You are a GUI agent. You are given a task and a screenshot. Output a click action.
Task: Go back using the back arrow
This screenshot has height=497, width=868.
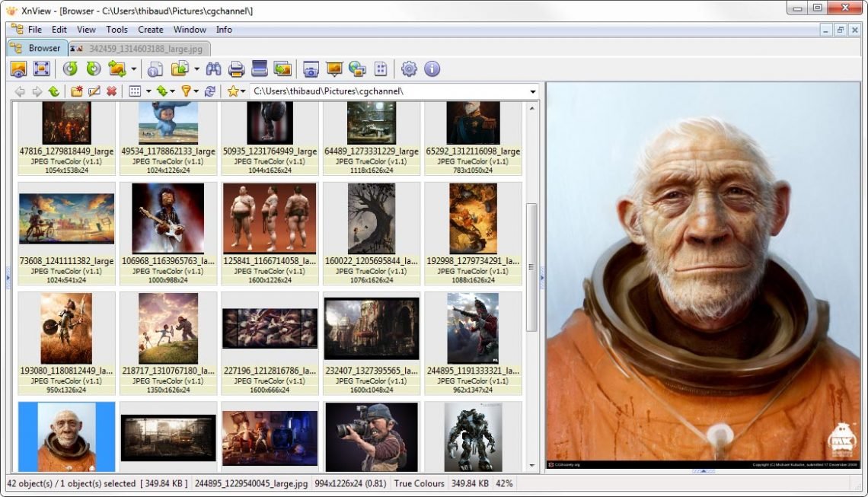click(x=19, y=91)
